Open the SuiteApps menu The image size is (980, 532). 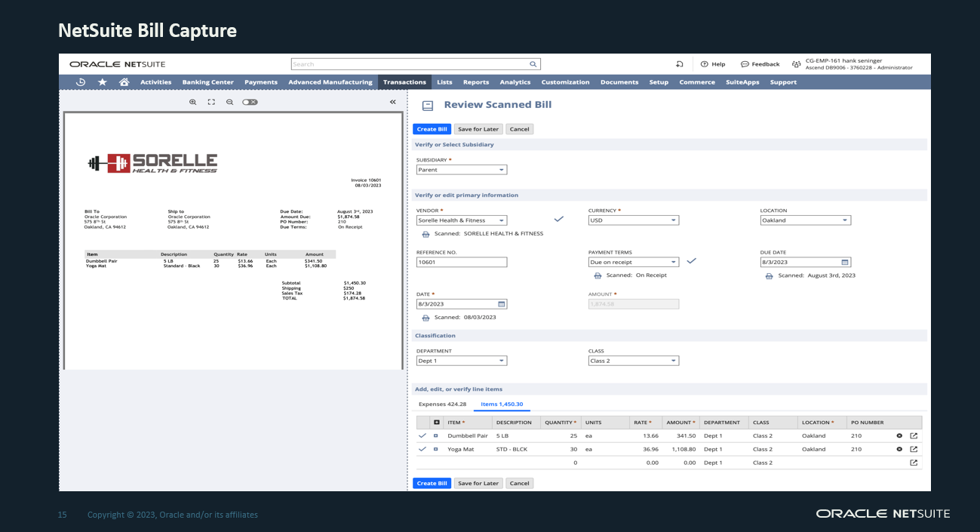pos(742,82)
